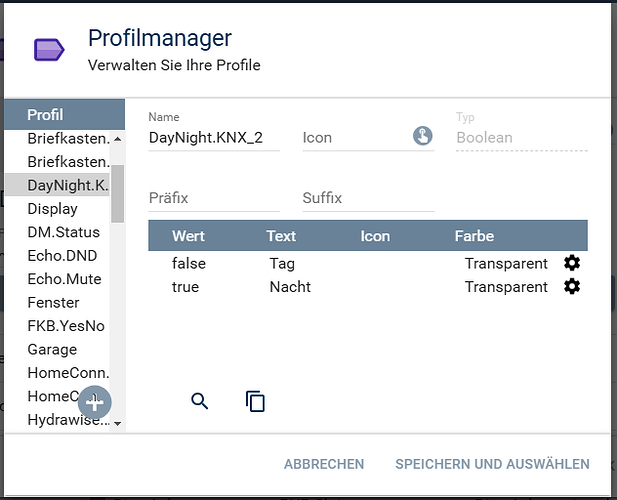This screenshot has width=617, height=500.
Task: Open the Typ dropdown showing Boolean
Action: [x=522, y=138]
